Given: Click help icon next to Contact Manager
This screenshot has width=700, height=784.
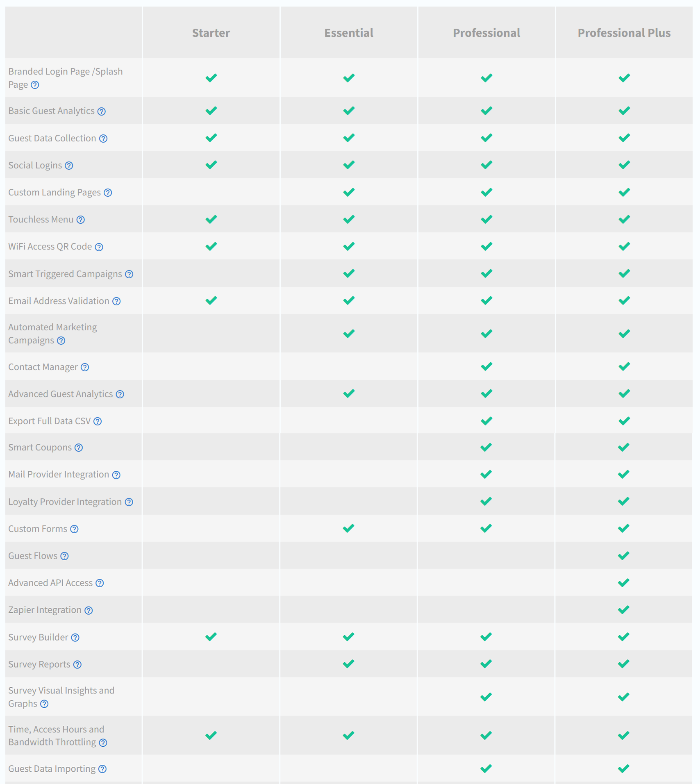Looking at the screenshot, I should point(85,367).
